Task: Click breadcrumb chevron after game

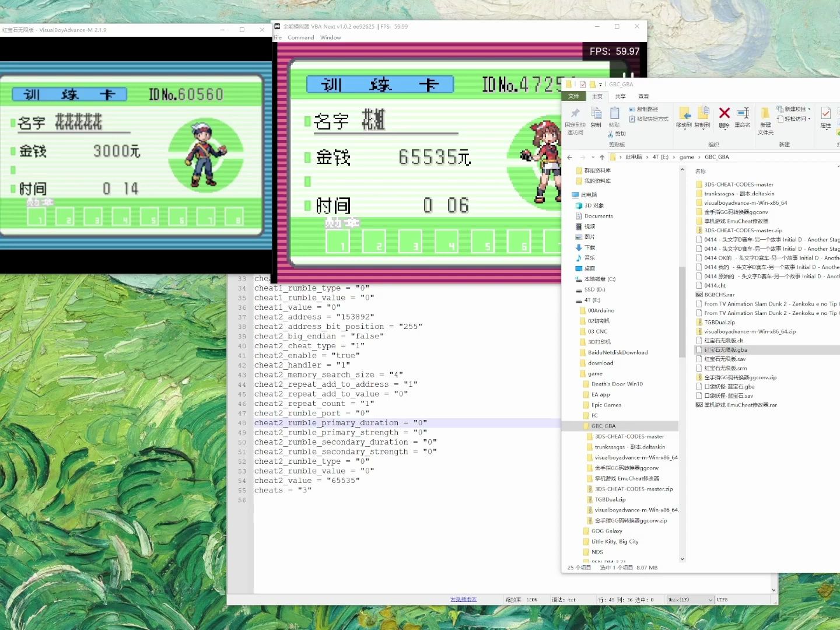Action: click(699, 157)
